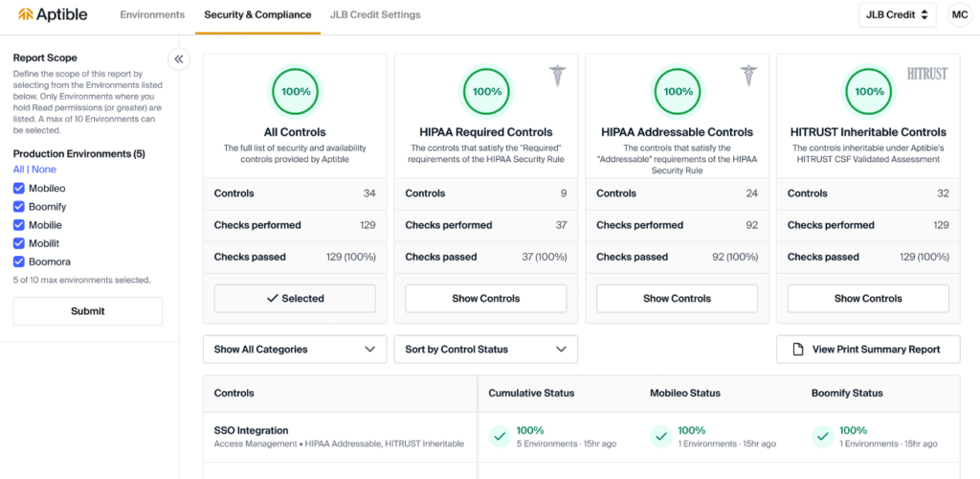This screenshot has height=479, width=980.
Task: Click All Controls checks passed 129 (100%)
Action: 350,257
